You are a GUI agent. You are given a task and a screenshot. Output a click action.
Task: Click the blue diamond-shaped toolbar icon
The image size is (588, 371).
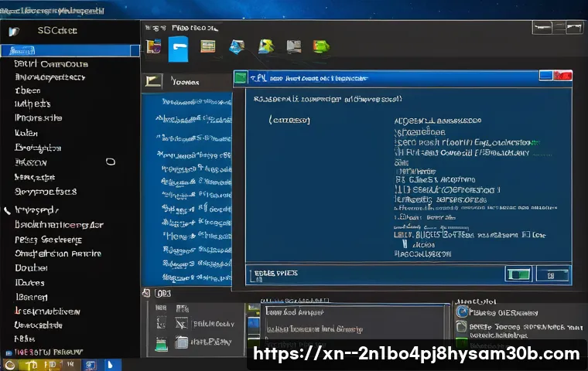[x=237, y=47]
